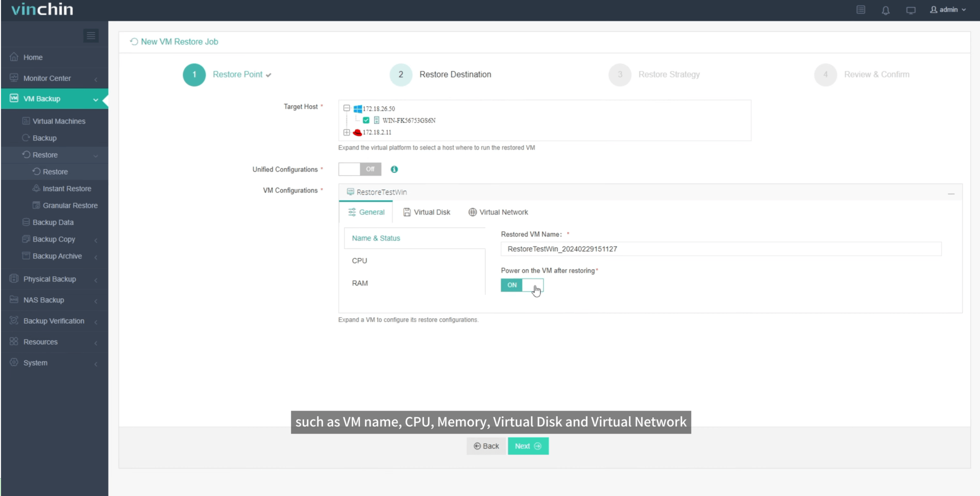980x496 pixels.
Task: Click the Home icon in sidebar
Action: pos(14,57)
